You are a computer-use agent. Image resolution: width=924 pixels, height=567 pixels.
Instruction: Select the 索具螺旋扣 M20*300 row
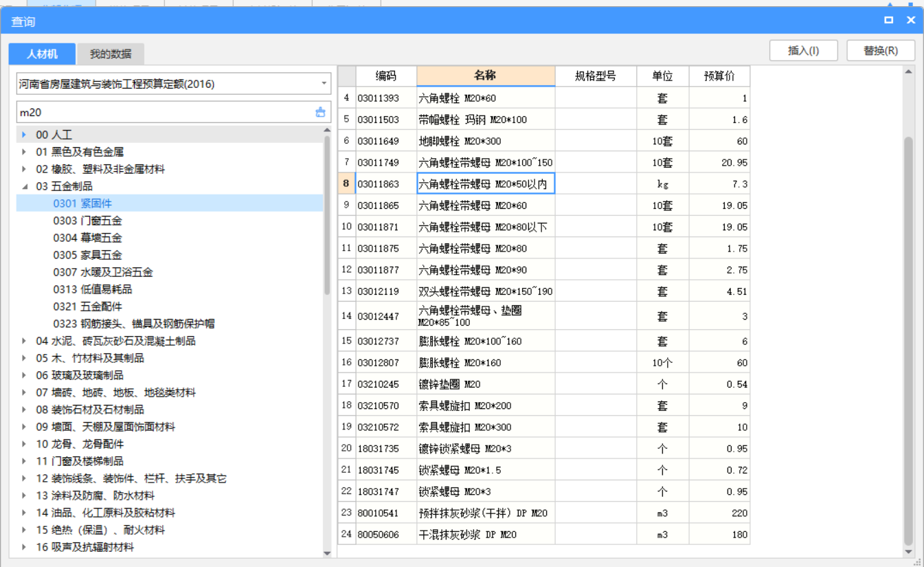pos(543,427)
